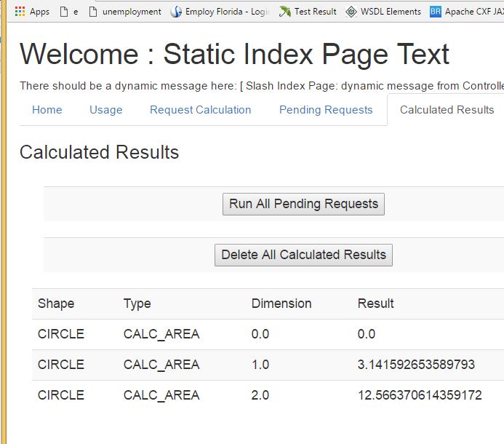Click the Result column header
The height and width of the screenshot is (444, 504).
pyautogui.click(x=376, y=304)
